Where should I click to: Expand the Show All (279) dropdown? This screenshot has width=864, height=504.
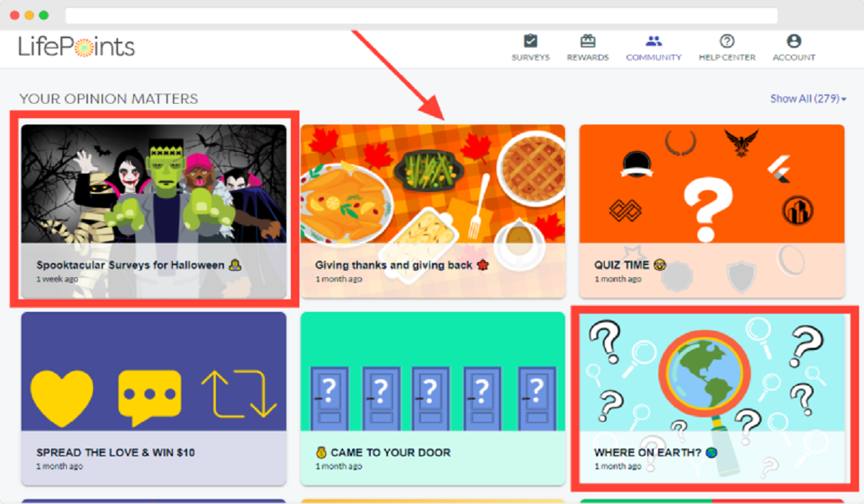[808, 99]
